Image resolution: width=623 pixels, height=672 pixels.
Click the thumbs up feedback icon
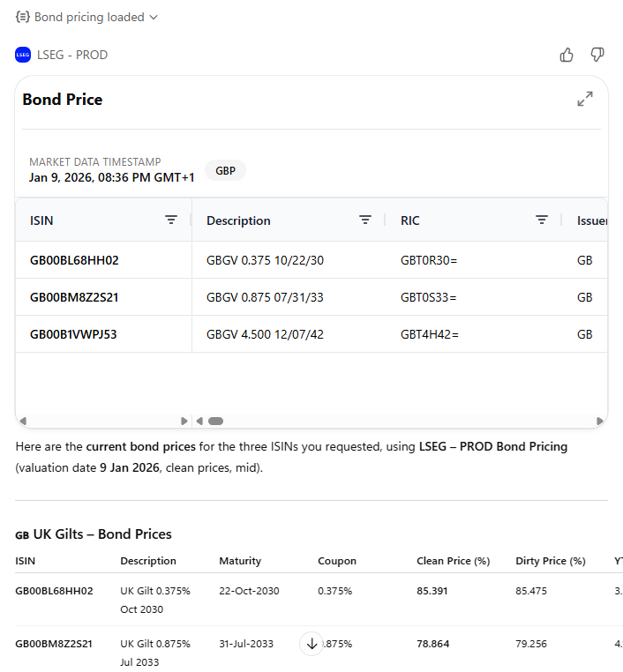567,55
